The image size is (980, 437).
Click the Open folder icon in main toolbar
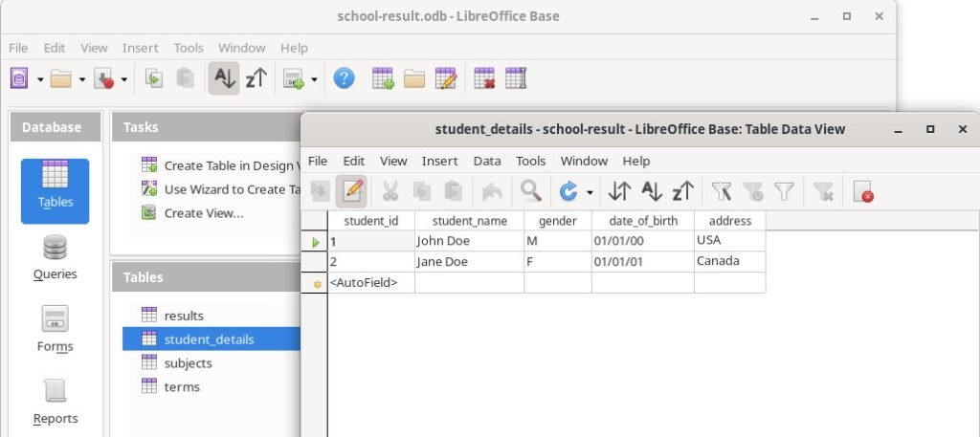click(60, 78)
